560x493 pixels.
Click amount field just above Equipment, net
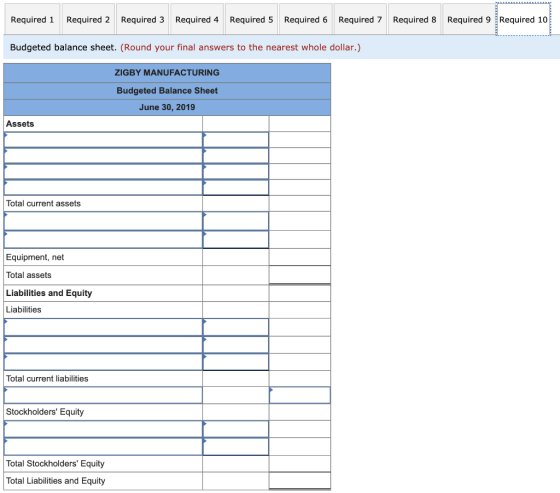(x=236, y=239)
